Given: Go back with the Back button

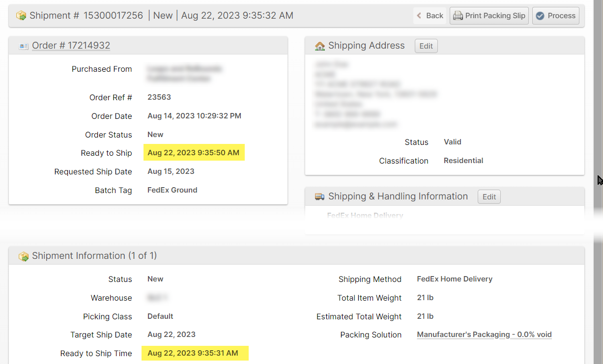Looking at the screenshot, I should pyautogui.click(x=430, y=16).
